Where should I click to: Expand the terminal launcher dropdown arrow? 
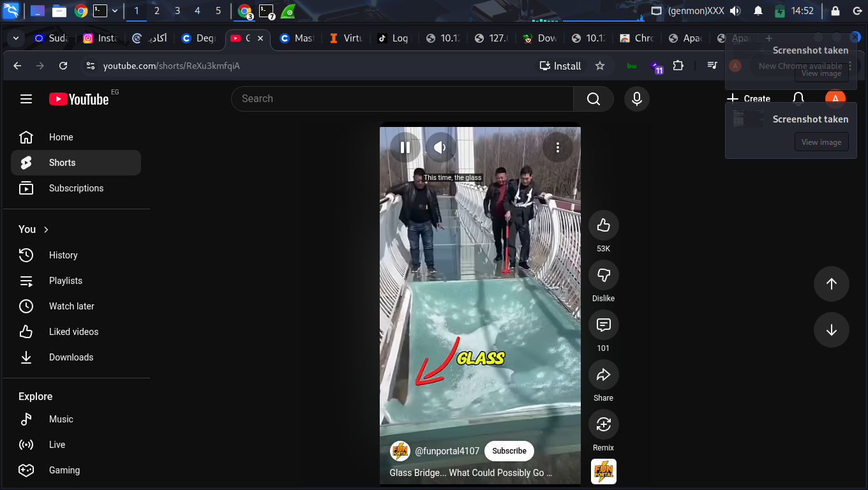[115, 11]
